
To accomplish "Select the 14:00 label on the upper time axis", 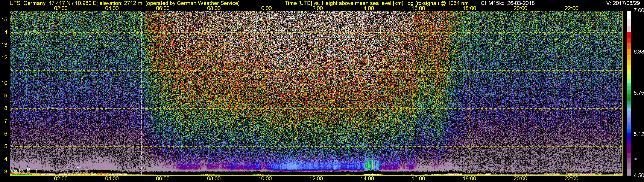I will 367,8.
